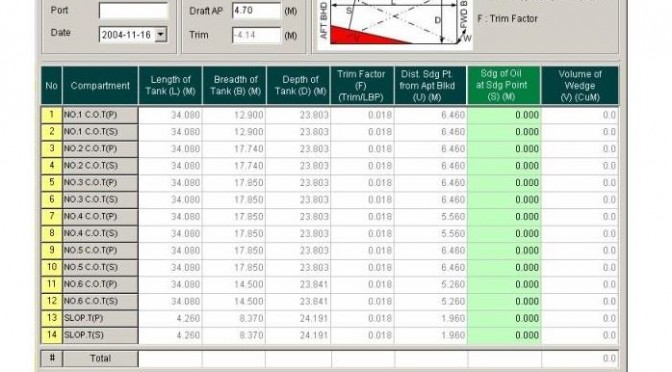
Task: Open the Date dropdown arrow
Action: pyautogui.click(x=161, y=35)
